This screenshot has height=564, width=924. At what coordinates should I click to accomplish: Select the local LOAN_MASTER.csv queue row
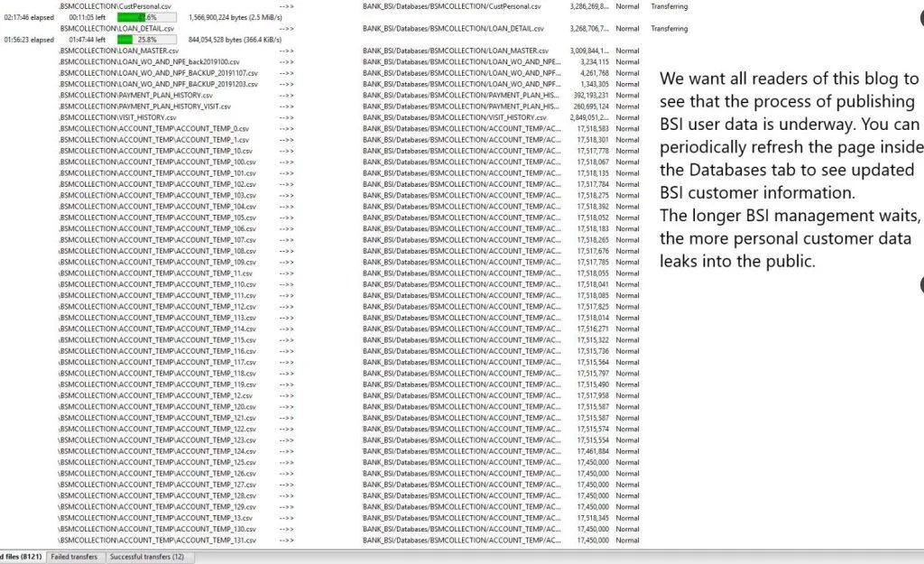118,51
